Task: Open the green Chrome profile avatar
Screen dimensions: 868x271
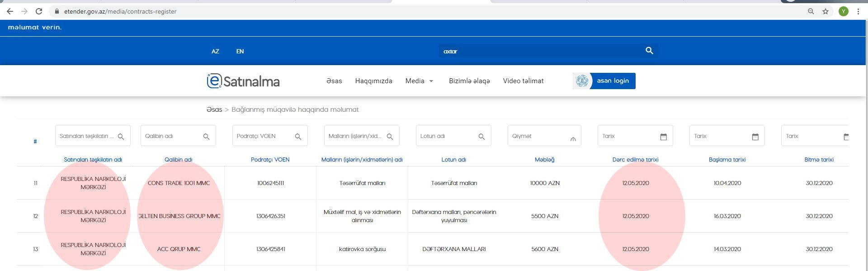Action: [x=844, y=11]
